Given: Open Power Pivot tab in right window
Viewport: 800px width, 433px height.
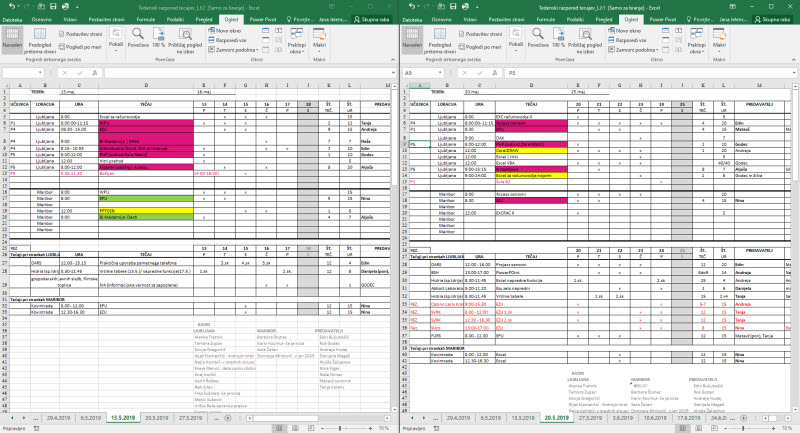Looking at the screenshot, I should tap(663, 19).
